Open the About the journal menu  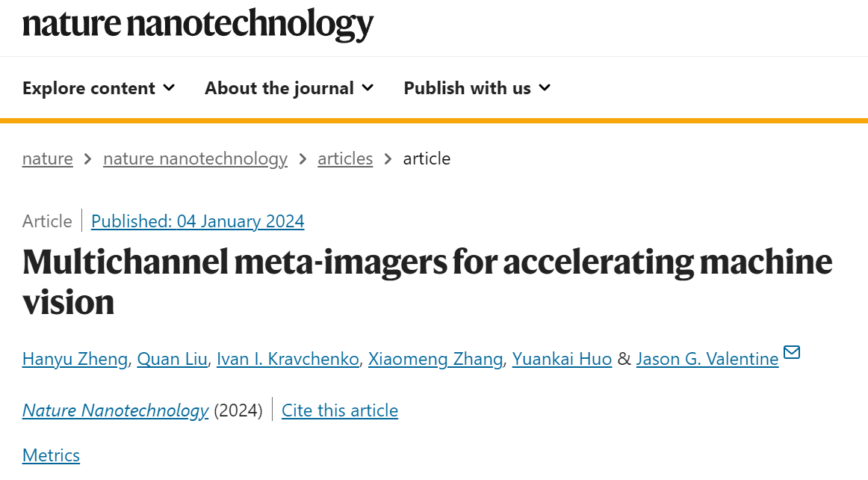[x=290, y=88]
